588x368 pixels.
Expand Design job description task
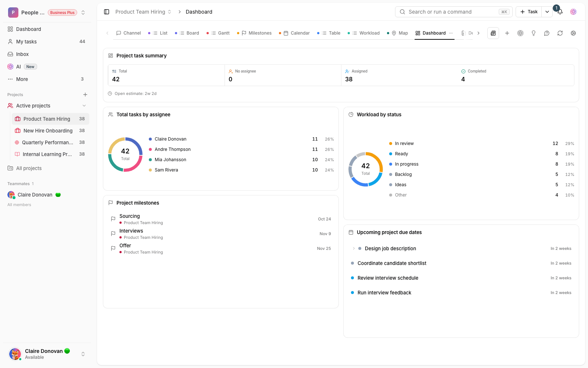point(354,248)
